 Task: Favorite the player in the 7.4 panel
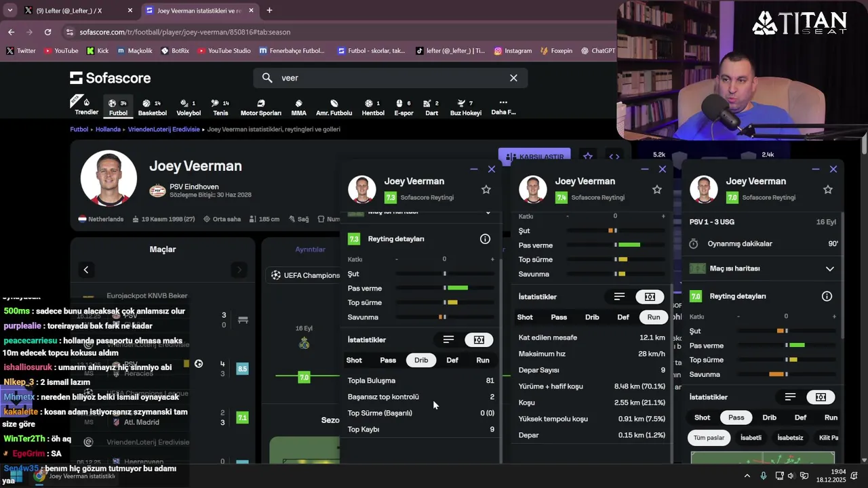(x=656, y=190)
